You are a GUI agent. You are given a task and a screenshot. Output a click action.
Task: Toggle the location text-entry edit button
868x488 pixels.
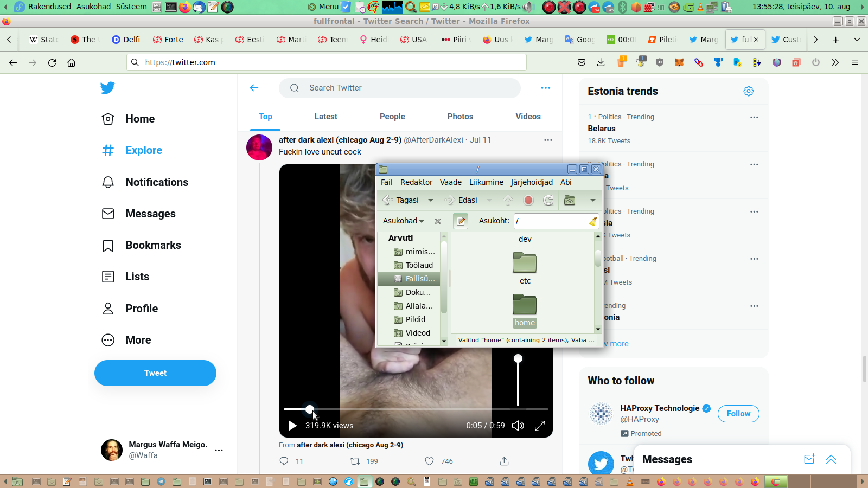click(x=461, y=221)
